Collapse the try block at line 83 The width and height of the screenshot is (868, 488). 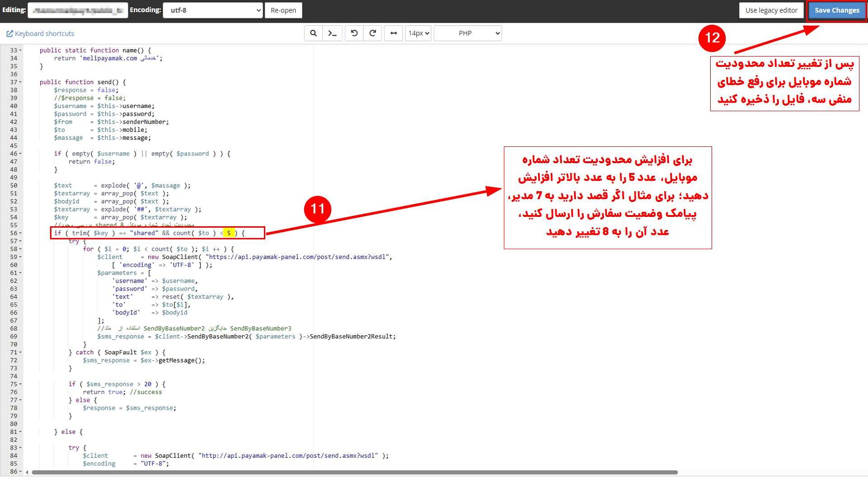click(21, 448)
